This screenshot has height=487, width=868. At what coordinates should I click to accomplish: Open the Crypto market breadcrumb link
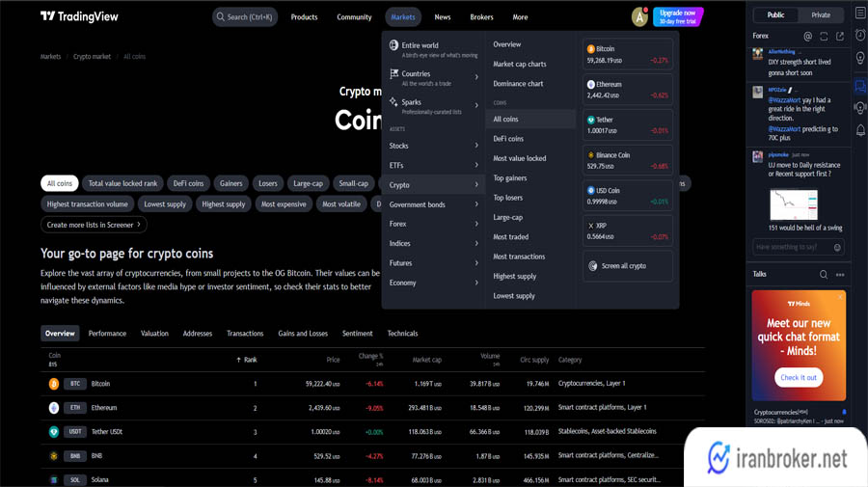pyautogui.click(x=92, y=57)
